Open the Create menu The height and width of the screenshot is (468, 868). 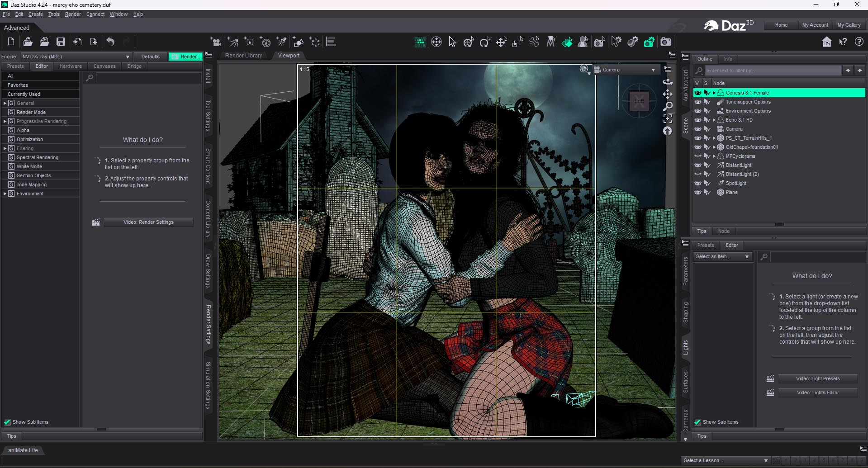(36, 14)
